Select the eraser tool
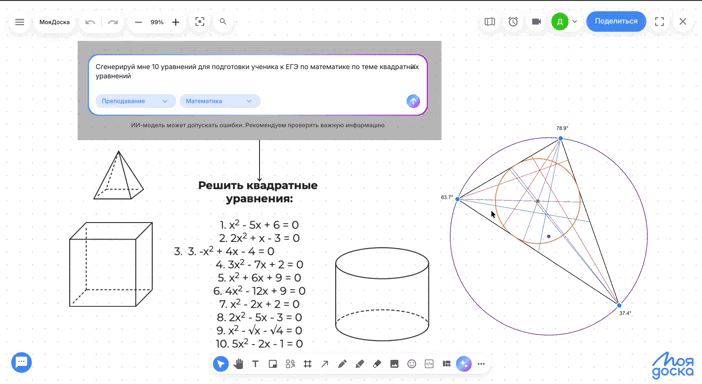This screenshot has width=702, height=384. click(377, 364)
